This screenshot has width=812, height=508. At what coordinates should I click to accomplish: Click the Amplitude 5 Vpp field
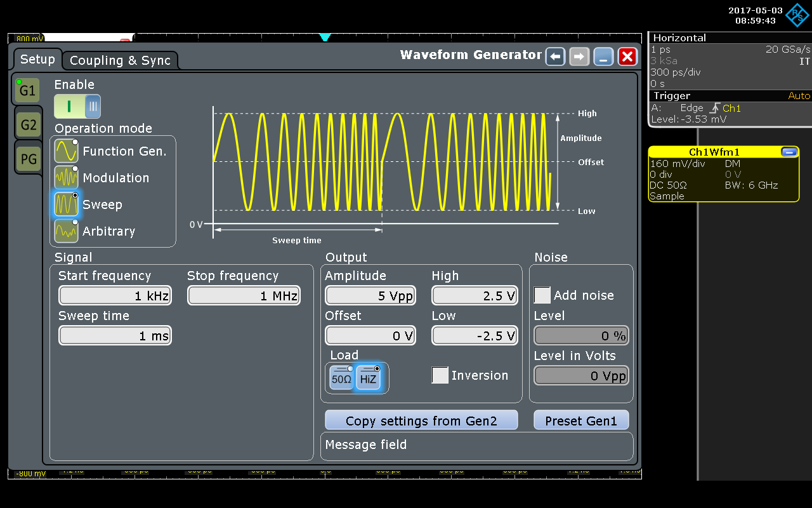tap(370, 296)
